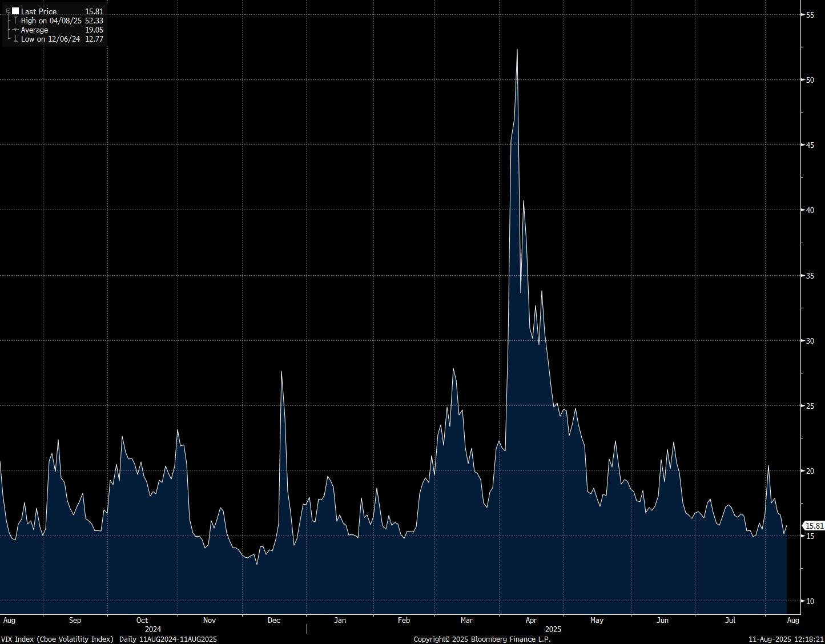Image resolution: width=825 pixels, height=644 pixels.
Task: Select the 'Average' legend label
Action: click(34, 30)
